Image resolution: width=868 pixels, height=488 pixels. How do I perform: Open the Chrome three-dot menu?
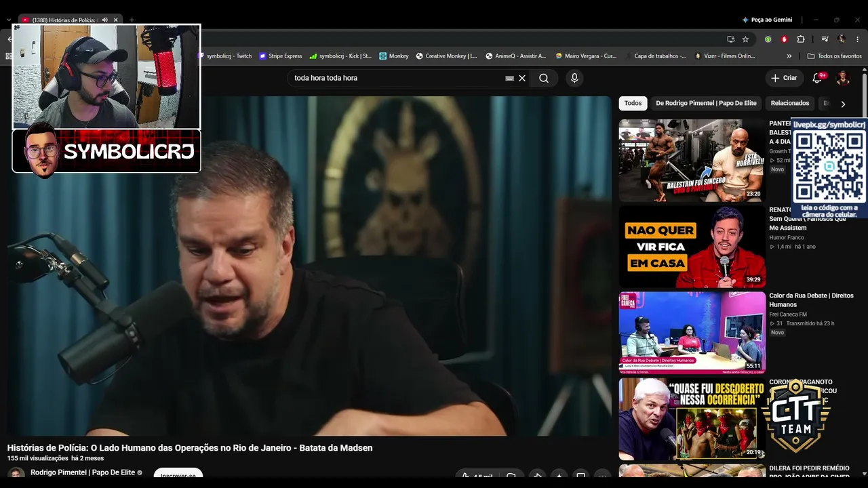coord(857,39)
